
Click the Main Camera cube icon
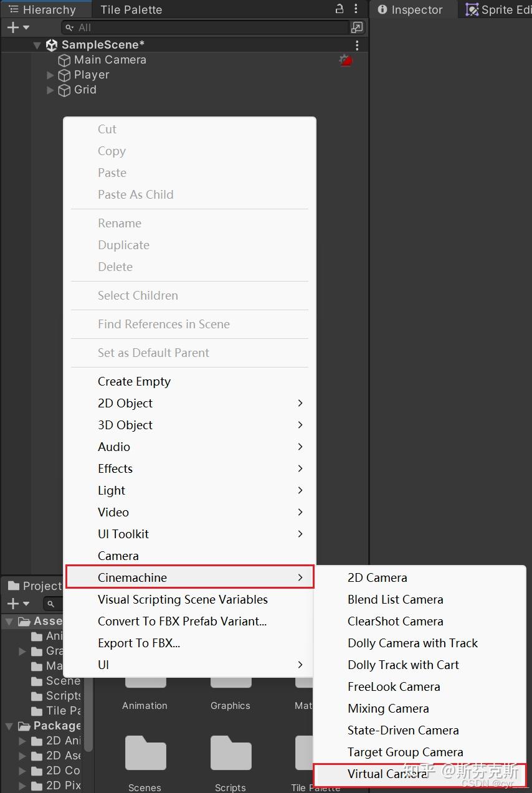pyautogui.click(x=64, y=60)
